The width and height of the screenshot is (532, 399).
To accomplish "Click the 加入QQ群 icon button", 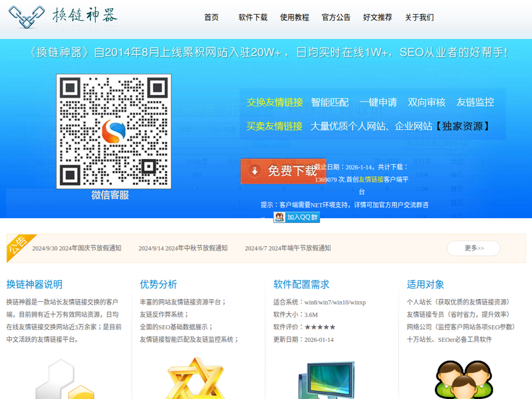I will pyautogui.click(x=297, y=217).
